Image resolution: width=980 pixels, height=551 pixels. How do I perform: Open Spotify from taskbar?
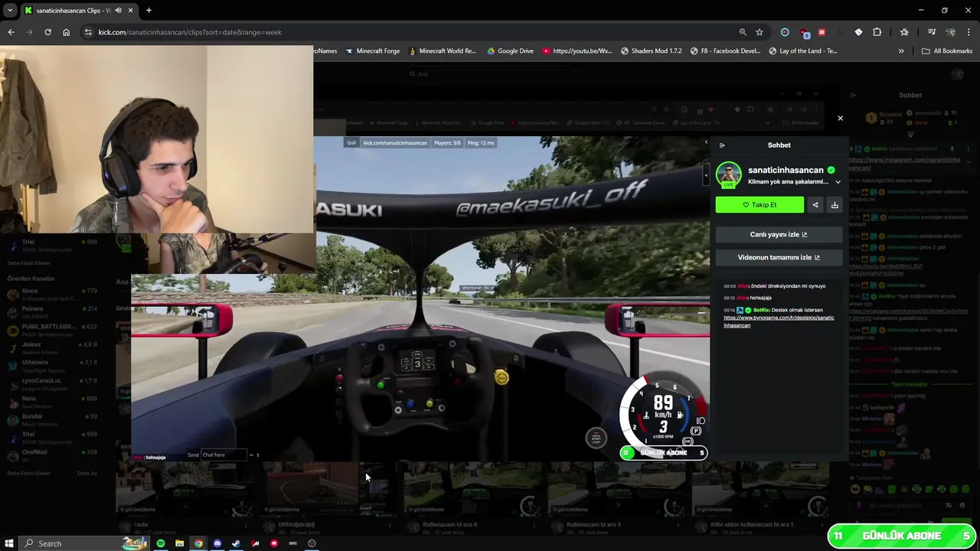(x=161, y=543)
